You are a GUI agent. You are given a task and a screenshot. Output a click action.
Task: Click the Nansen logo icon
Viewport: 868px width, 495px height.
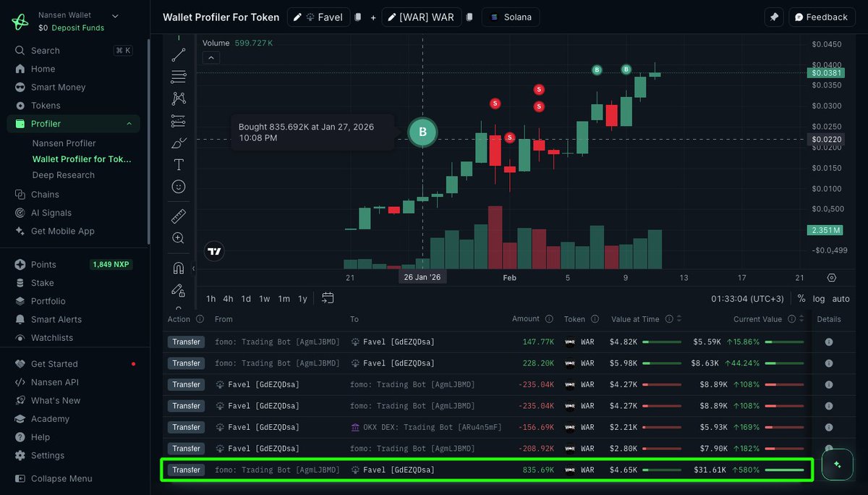[x=20, y=21]
